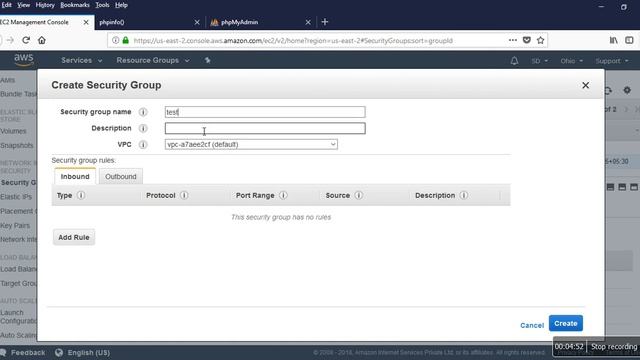The height and width of the screenshot is (360, 640).
Task: Click the forward navigation arrow in browser
Action: tap(11, 40)
